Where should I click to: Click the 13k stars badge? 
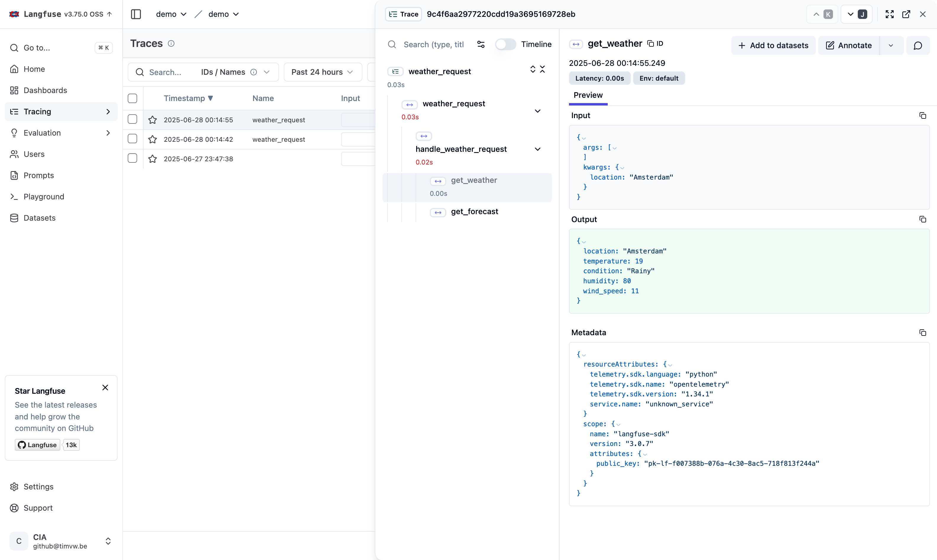tap(71, 445)
